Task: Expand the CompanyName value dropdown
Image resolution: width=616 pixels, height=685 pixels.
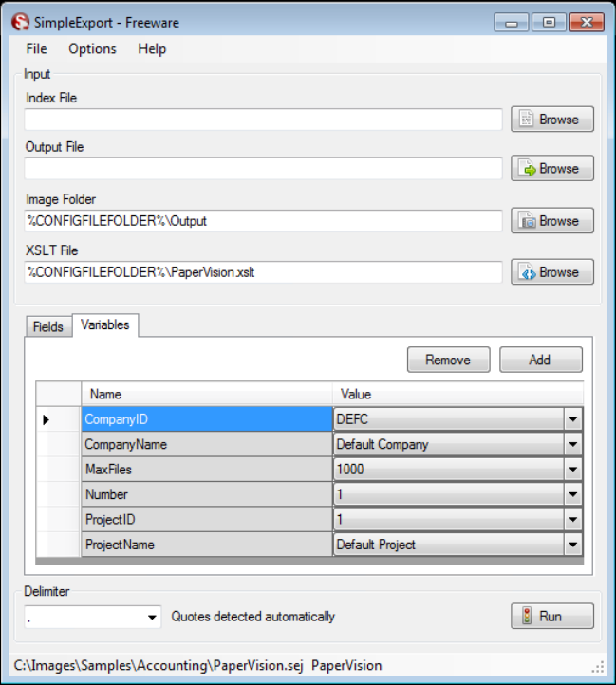Action: 572,444
